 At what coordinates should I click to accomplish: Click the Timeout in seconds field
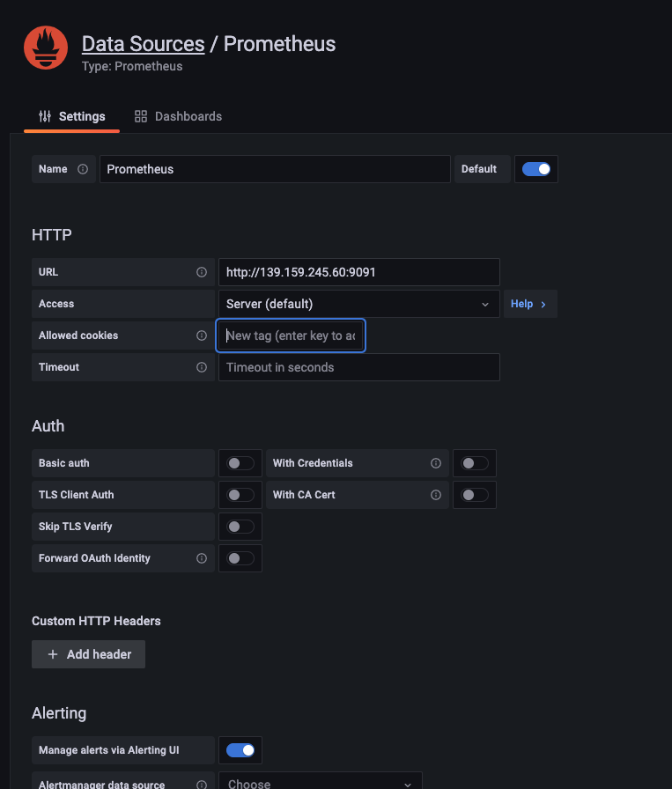pos(358,367)
